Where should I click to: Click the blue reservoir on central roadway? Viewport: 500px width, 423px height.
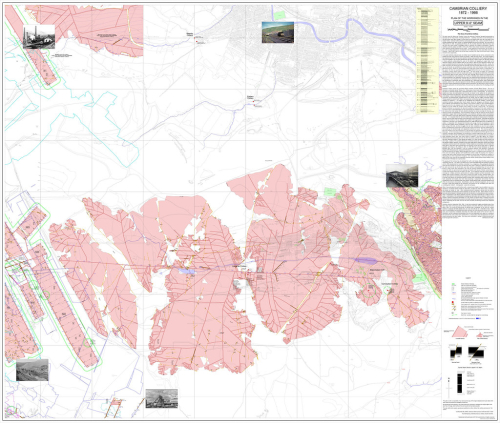[364, 260]
